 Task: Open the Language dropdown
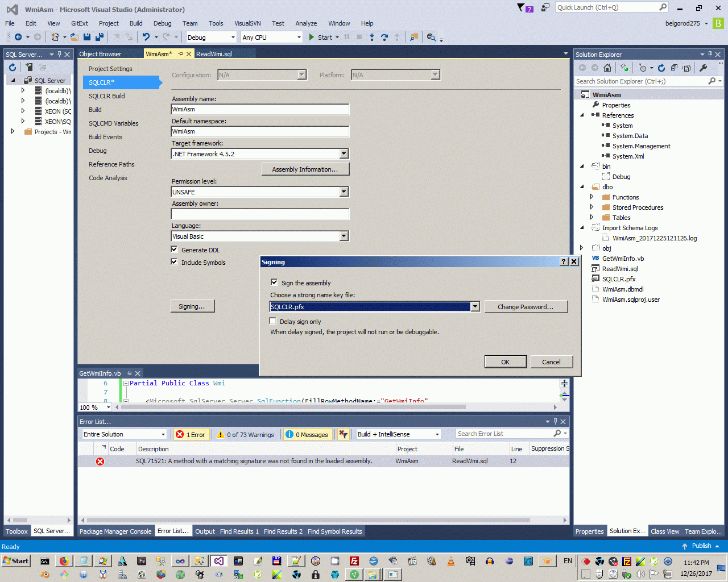pos(344,236)
